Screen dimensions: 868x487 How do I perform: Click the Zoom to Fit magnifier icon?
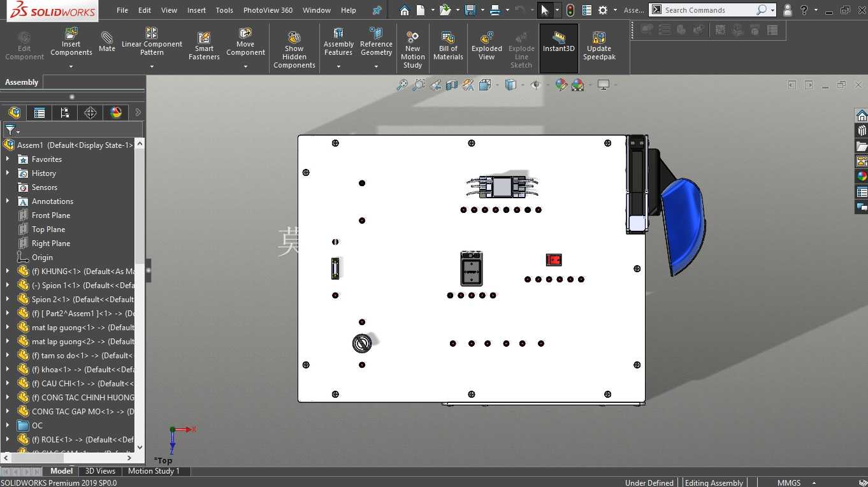click(402, 85)
